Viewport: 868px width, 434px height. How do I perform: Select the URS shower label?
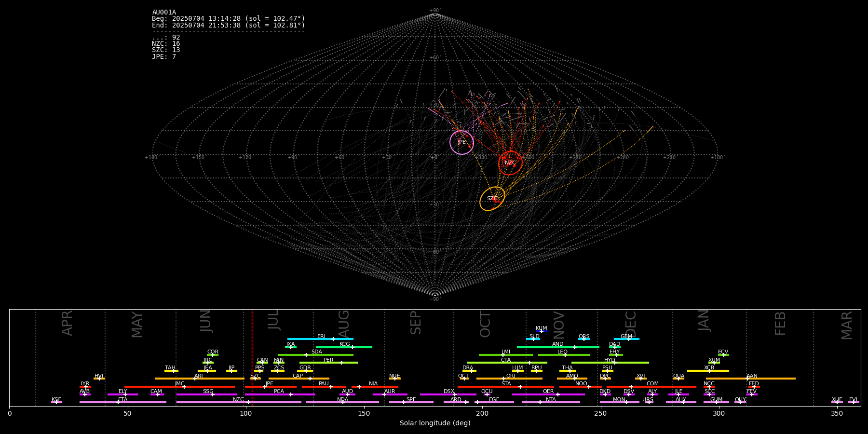coord(648,400)
